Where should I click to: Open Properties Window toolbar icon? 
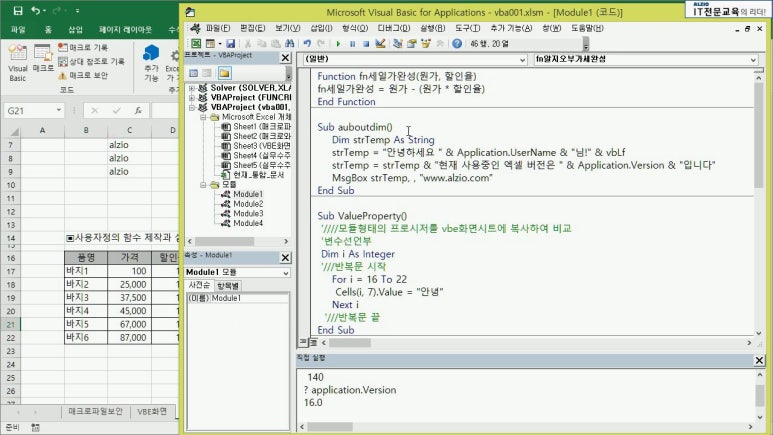(x=412, y=44)
